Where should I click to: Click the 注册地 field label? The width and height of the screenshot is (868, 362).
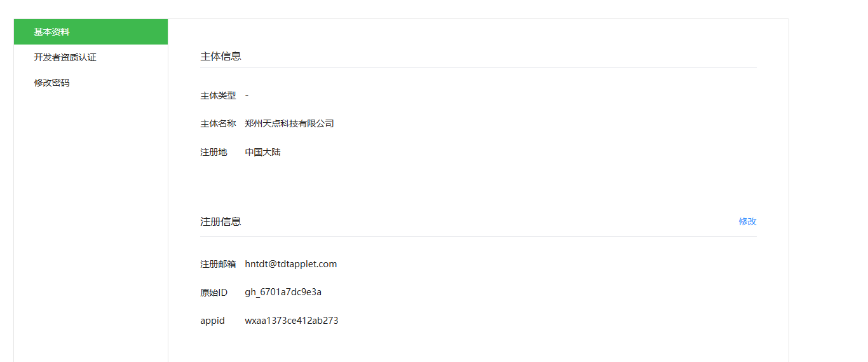[214, 152]
